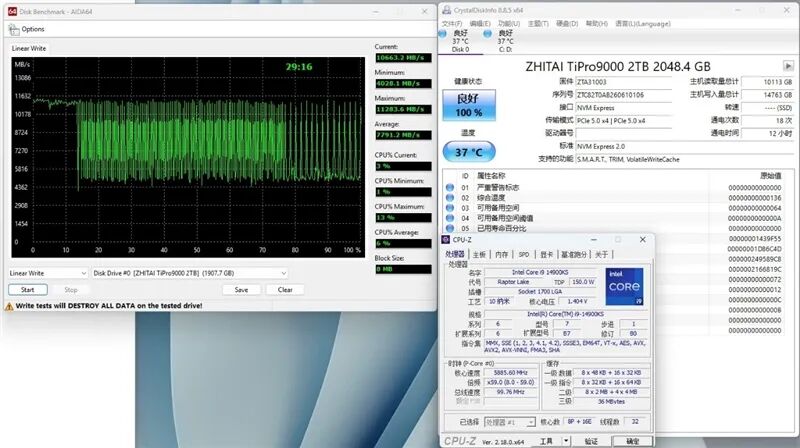Open the test type dropdown showing Linear Write

click(x=48, y=273)
